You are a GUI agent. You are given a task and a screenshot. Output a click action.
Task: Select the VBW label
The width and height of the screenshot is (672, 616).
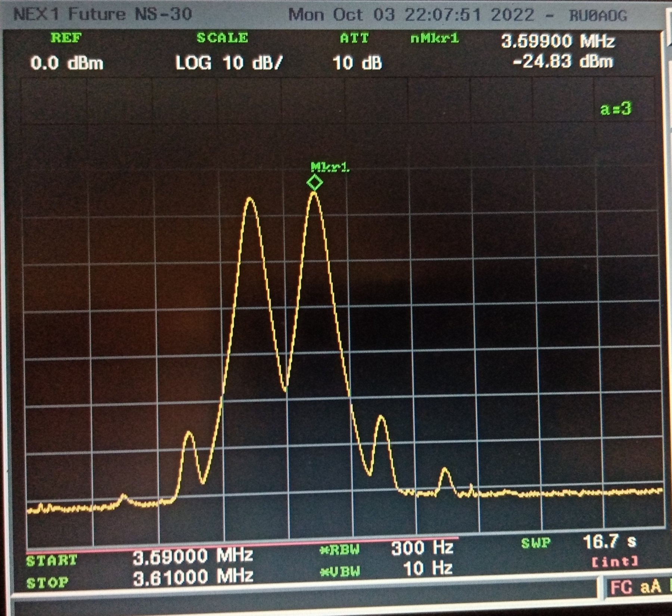[x=340, y=572]
